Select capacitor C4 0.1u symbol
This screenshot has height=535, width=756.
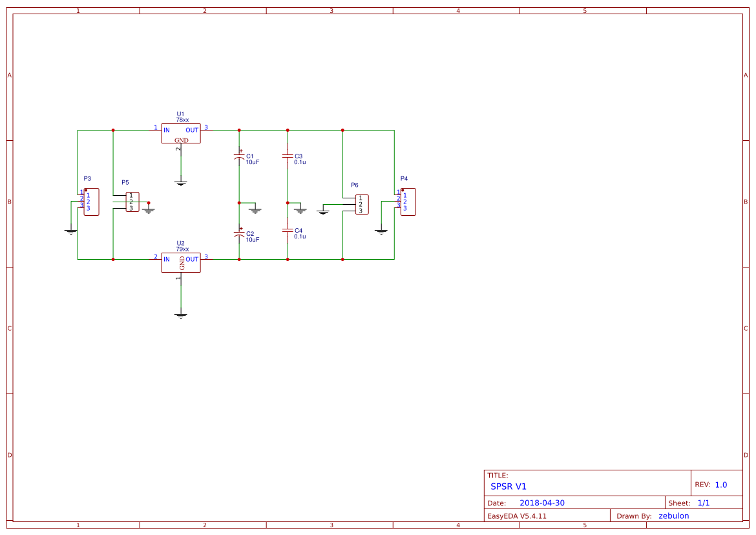click(x=286, y=231)
